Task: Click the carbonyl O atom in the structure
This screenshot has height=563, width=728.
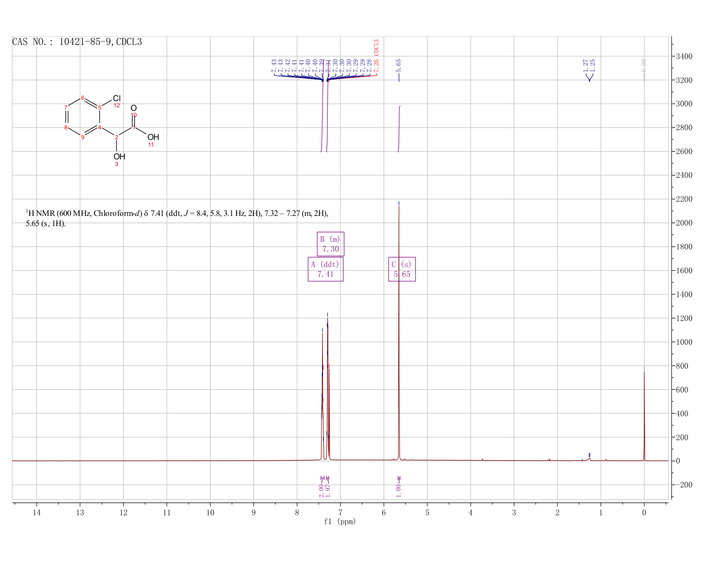Action: click(x=134, y=108)
